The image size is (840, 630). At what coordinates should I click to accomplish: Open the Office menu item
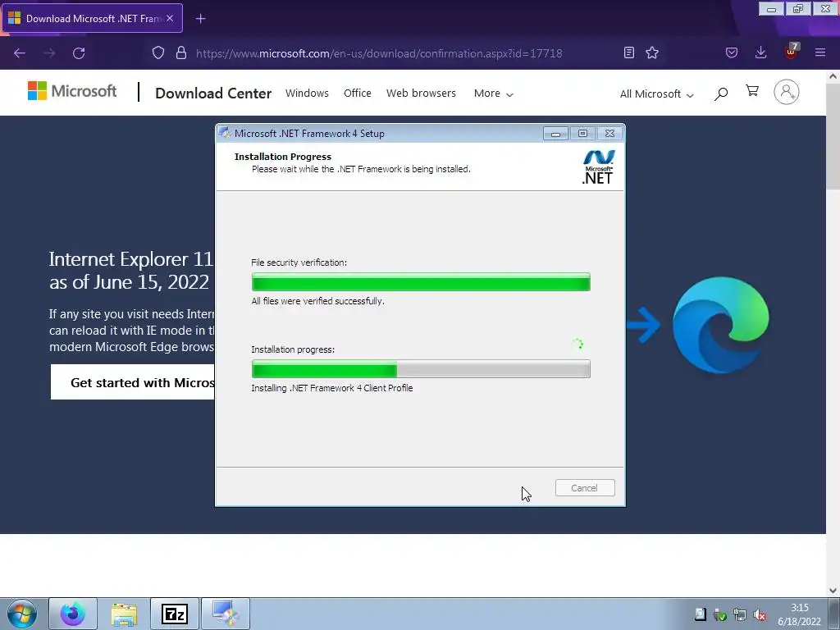(x=358, y=94)
